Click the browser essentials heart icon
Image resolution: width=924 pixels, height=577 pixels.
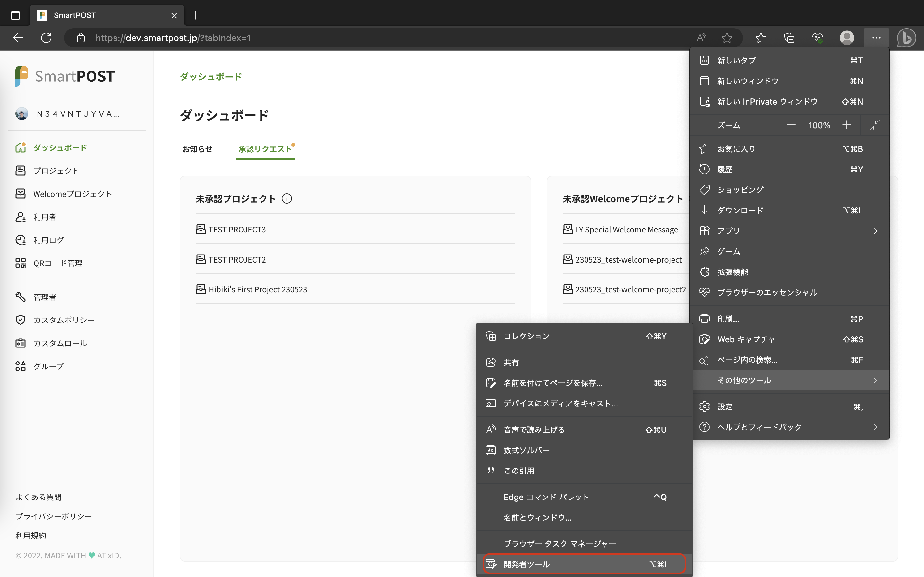click(817, 38)
